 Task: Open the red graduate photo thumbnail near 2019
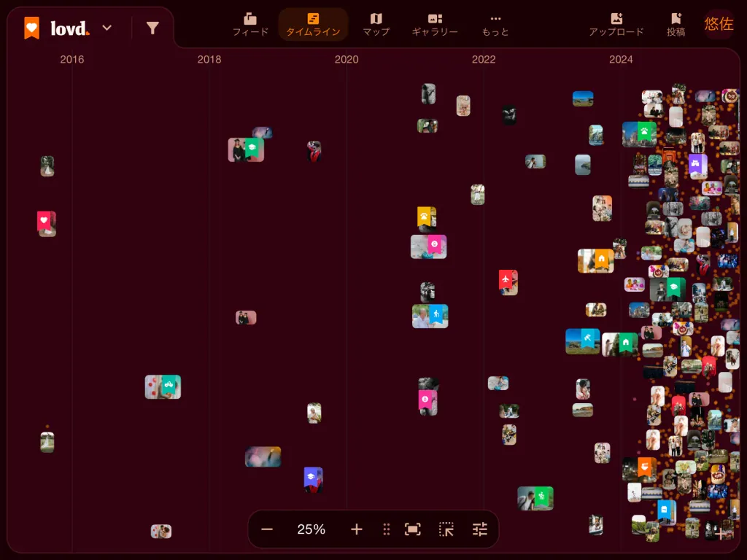[314, 152]
